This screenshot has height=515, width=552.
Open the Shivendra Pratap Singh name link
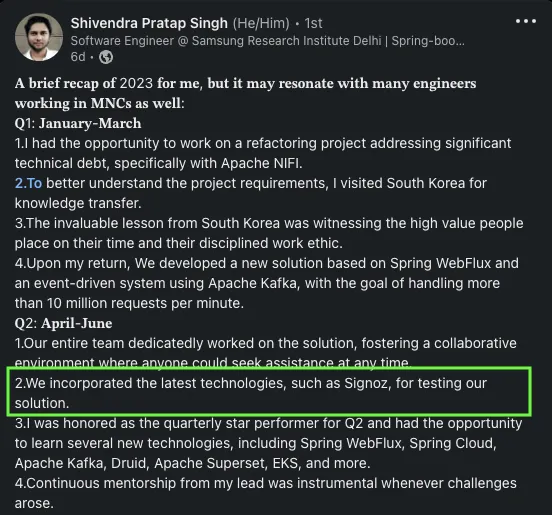[149, 23]
